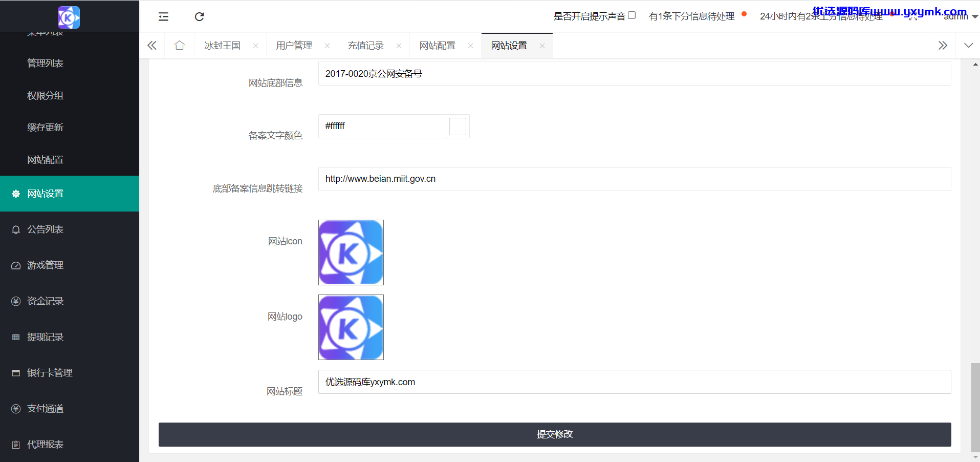Focus the 网站标题 input field
Viewport: 980px width, 462px height.
click(x=635, y=382)
